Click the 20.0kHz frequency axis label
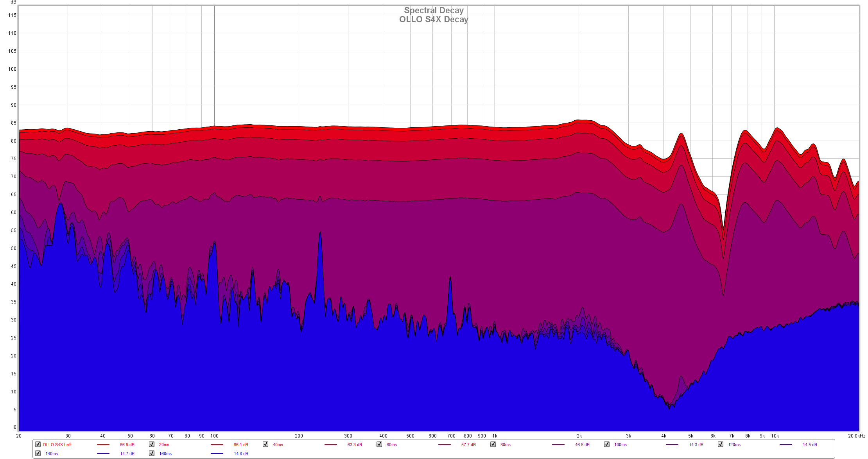This screenshot has width=868, height=459. [x=856, y=436]
